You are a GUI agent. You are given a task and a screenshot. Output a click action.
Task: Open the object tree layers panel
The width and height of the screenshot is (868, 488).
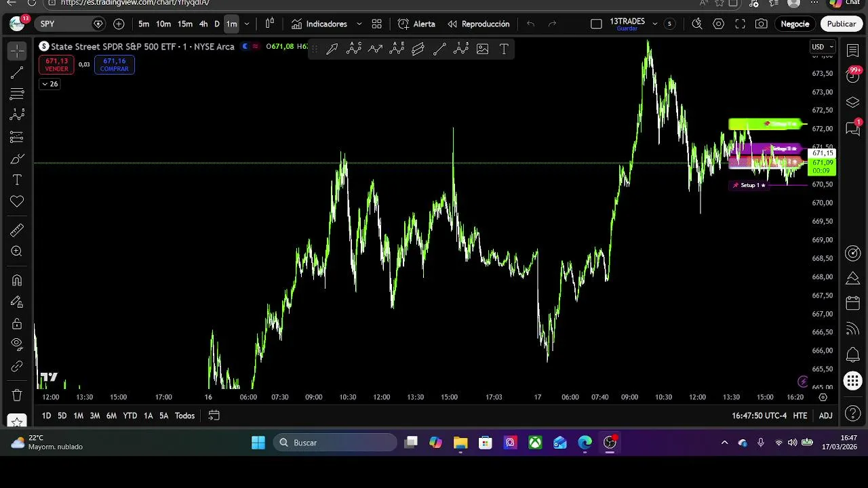pyautogui.click(x=853, y=102)
